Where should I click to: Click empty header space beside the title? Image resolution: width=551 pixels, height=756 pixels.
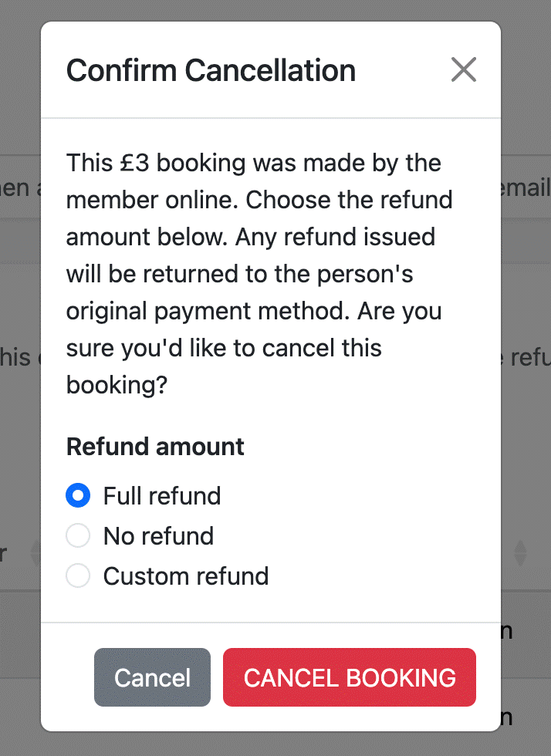click(404, 70)
